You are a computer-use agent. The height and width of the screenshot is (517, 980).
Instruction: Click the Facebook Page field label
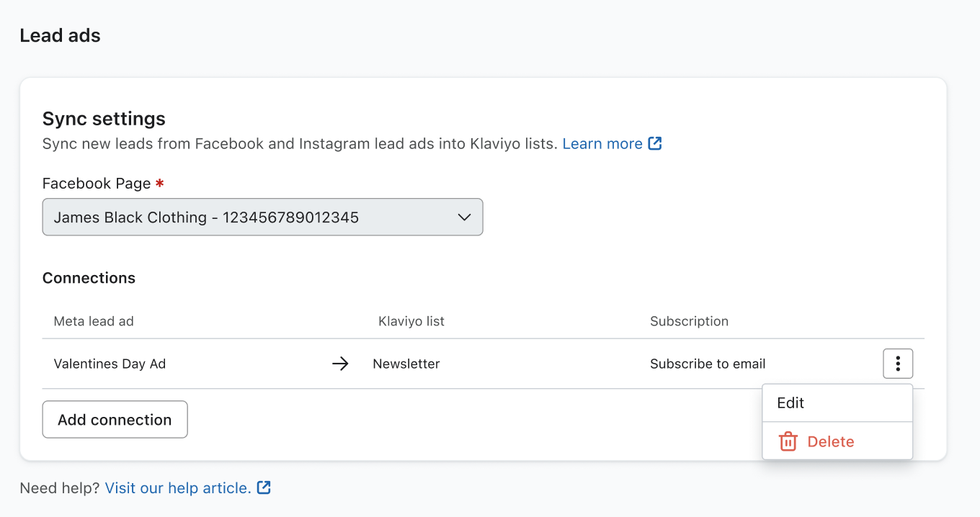click(97, 184)
